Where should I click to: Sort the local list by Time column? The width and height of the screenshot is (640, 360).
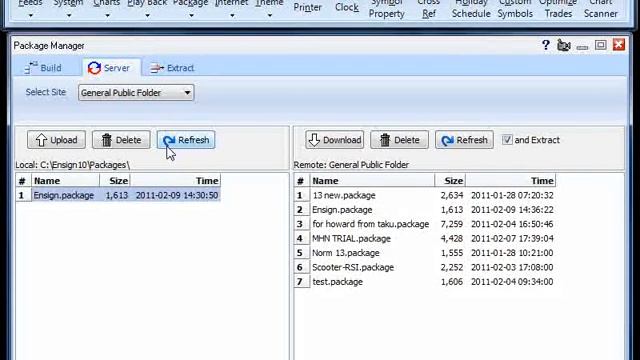pos(176,181)
